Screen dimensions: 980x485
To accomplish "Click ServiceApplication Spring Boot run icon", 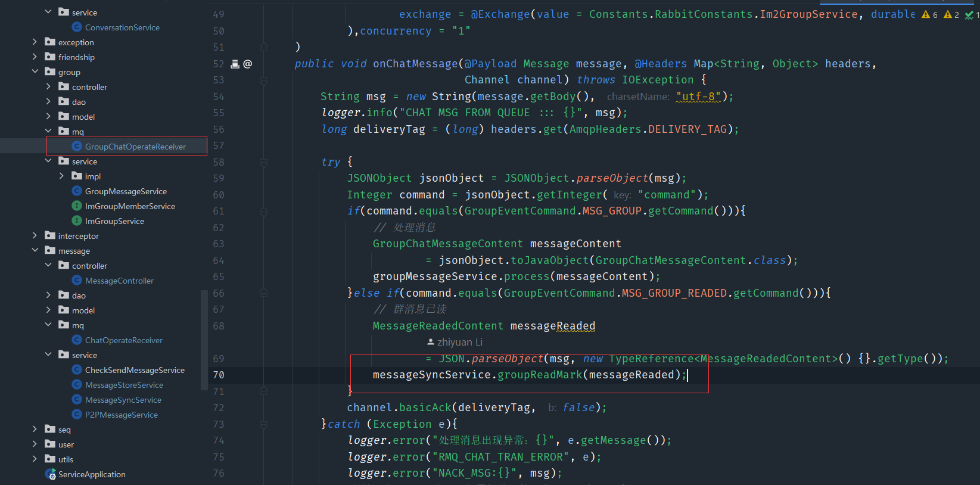I will pos(51,474).
